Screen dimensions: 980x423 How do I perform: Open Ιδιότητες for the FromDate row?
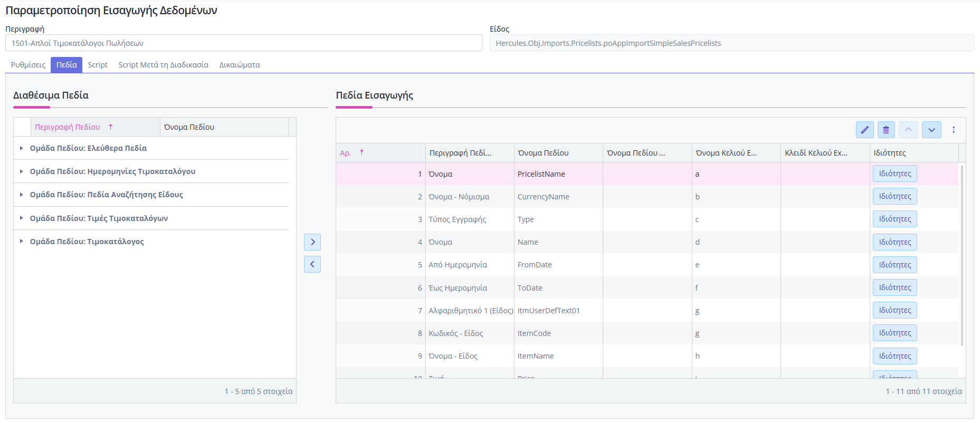click(x=895, y=265)
